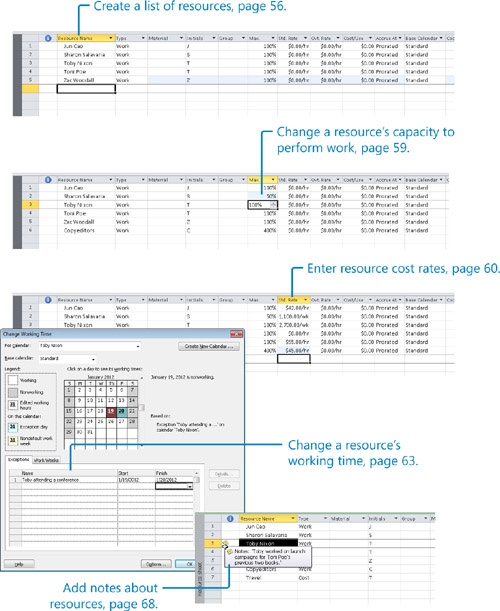The width and height of the screenshot is (500, 611).
Task: Switch to the Work Weeks tab
Action: coord(46,460)
